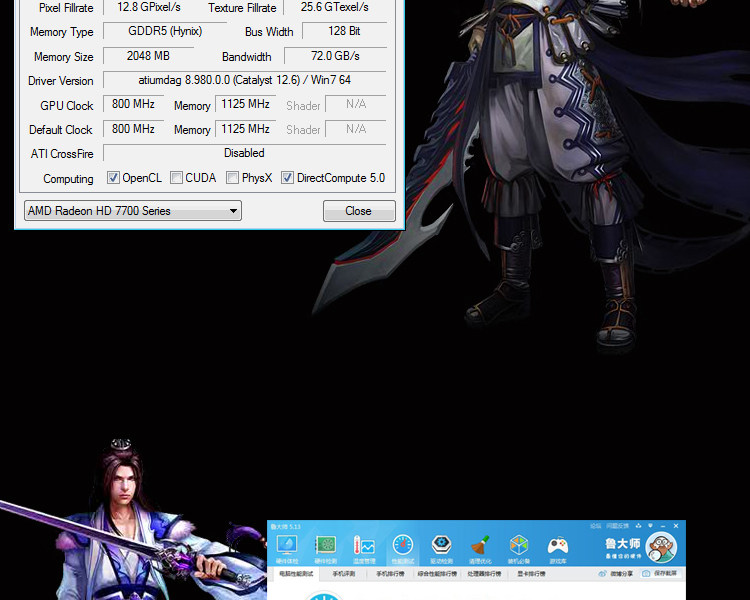
Task: Click the Texture Fillrate 25.6 GTexel/s value
Action: pyautogui.click(x=335, y=7)
